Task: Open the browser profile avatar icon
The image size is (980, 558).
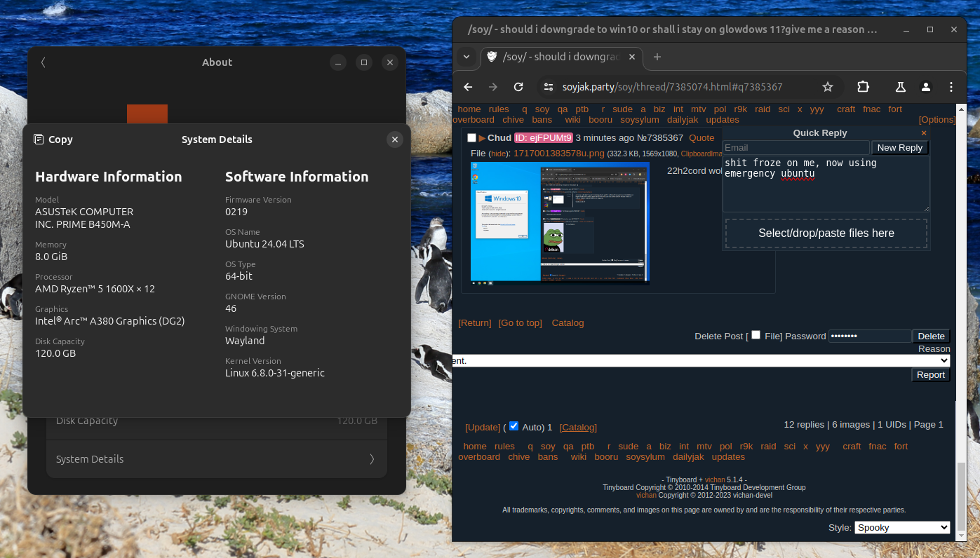Action: (926, 87)
